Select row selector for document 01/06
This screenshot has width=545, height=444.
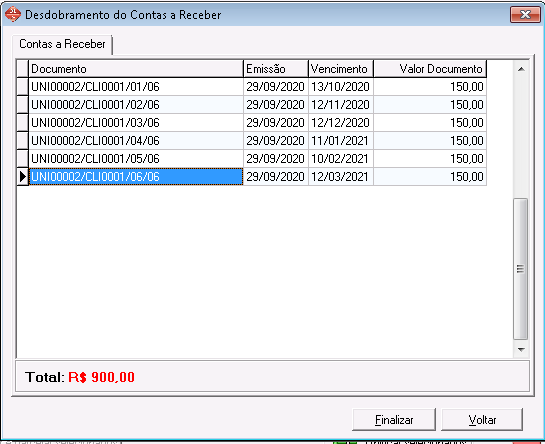(23, 87)
